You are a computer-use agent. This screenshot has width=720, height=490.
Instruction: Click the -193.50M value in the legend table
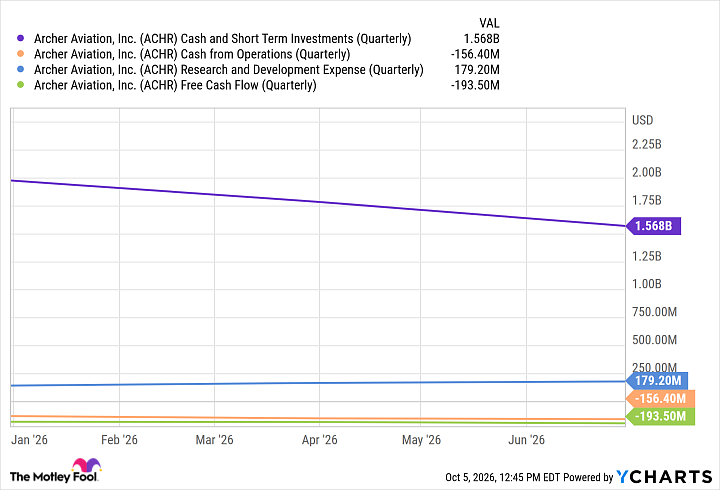click(x=475, y=85)
